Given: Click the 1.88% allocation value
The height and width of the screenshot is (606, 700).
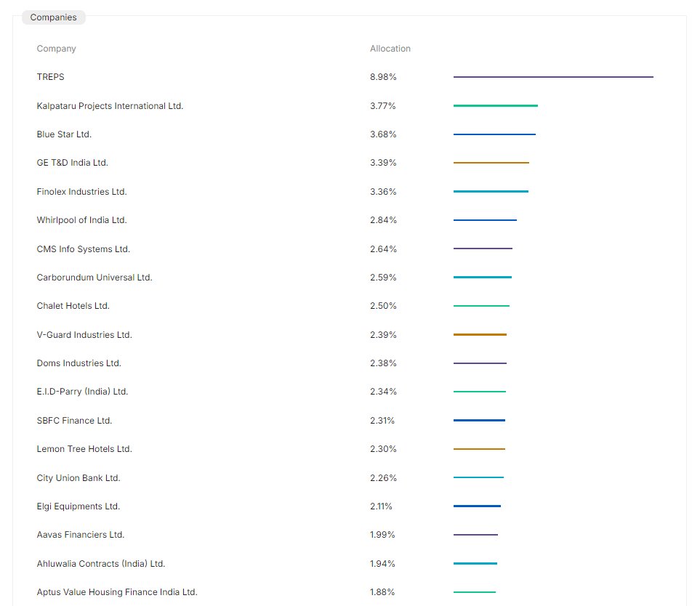Looking at the screenshot, I should tap(382, 591).
